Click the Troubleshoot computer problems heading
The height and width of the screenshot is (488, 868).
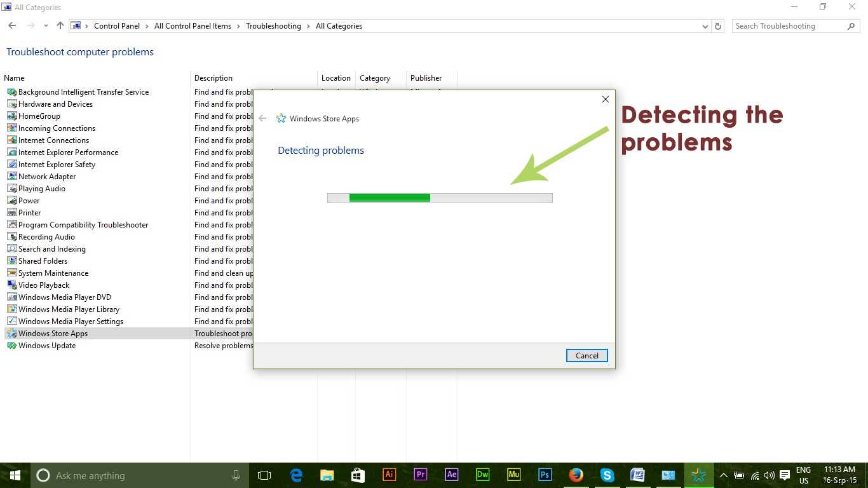[80, 52]
